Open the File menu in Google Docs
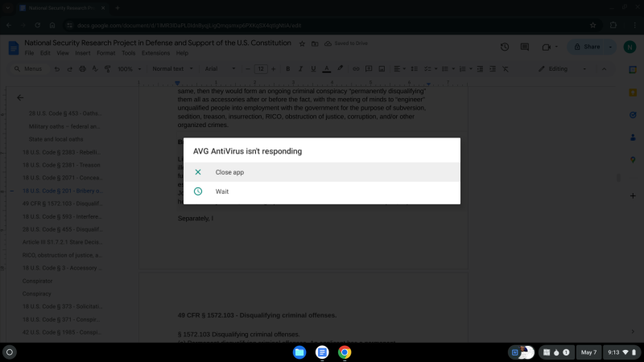The width and height of the screenshot is (644, 362). point(29,53)
